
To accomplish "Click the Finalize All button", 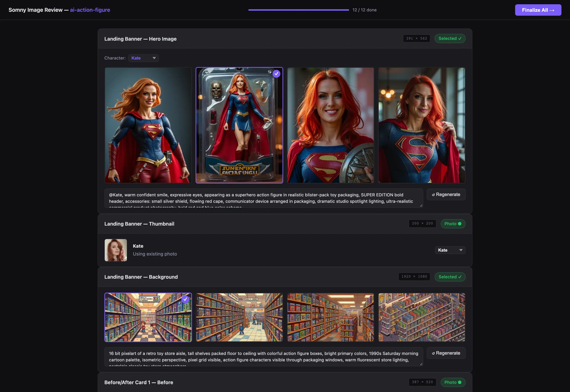I will point(538,10).
